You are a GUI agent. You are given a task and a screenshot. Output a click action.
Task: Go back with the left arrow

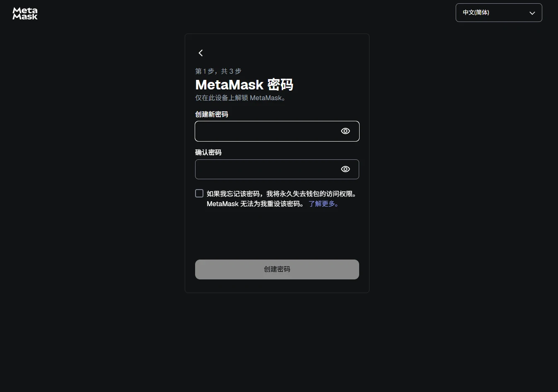point(200,53)
